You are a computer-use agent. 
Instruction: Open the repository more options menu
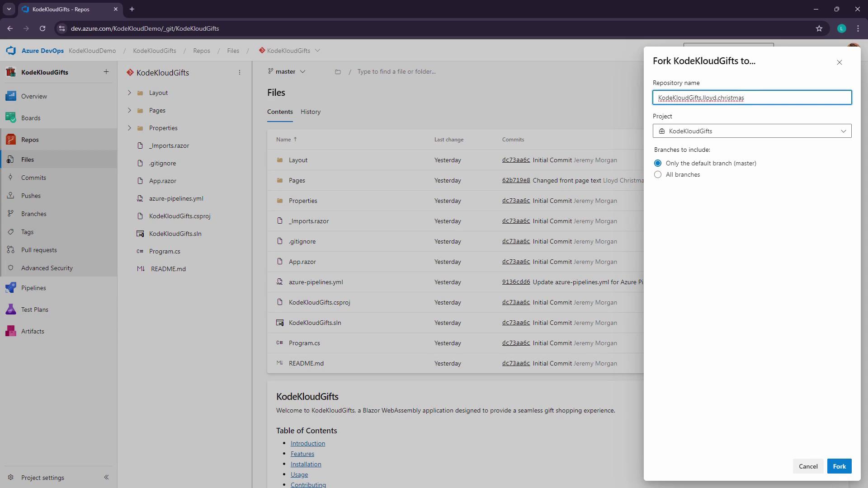click(x=240, y=72)
